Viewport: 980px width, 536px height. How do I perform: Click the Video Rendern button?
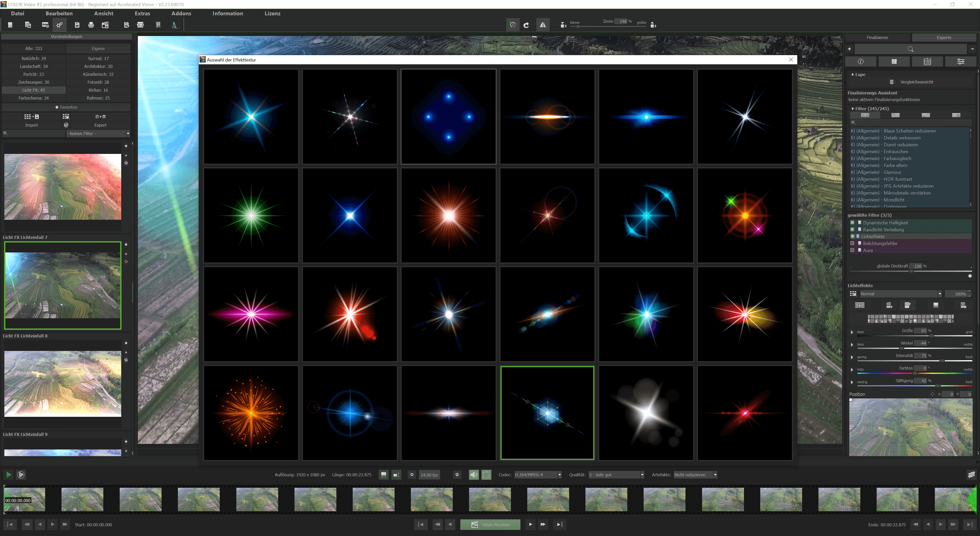[490, 524]
